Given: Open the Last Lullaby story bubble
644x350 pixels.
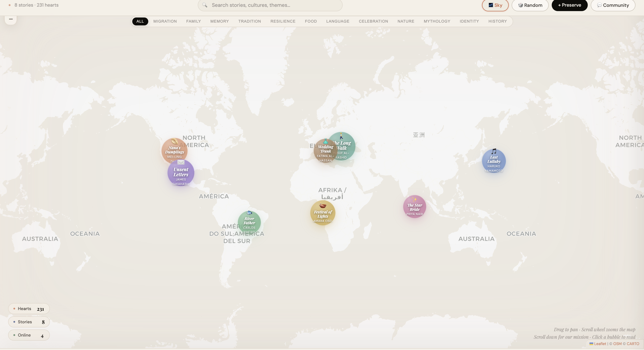Looking at the screenshot, I should [x=494, y=161].
